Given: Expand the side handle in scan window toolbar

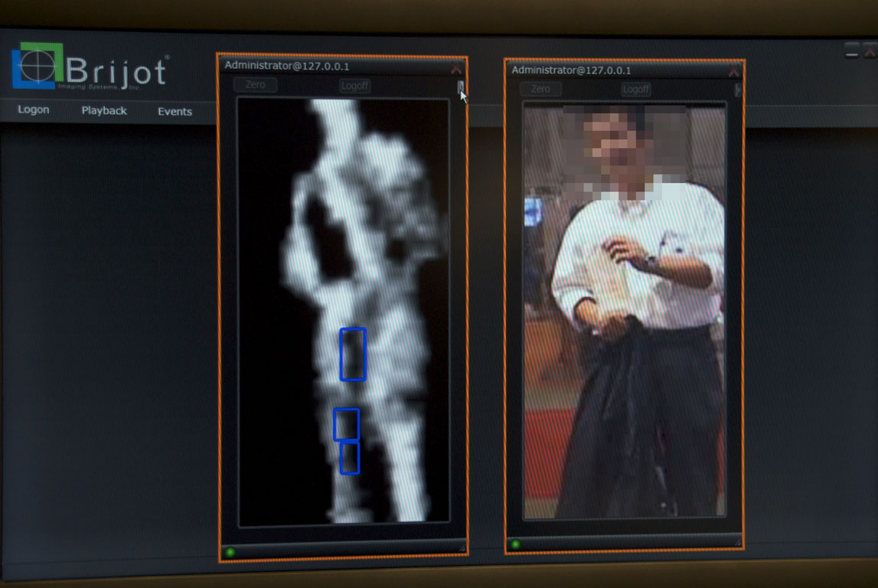Looking at the screenshot, I should coord(460,87).
